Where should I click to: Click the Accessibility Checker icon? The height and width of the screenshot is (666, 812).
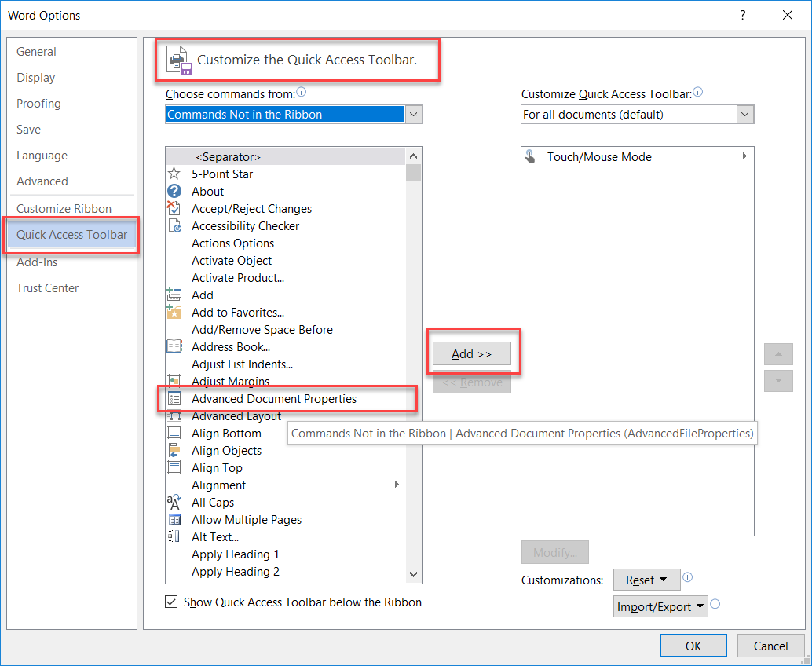click(174, 226)
